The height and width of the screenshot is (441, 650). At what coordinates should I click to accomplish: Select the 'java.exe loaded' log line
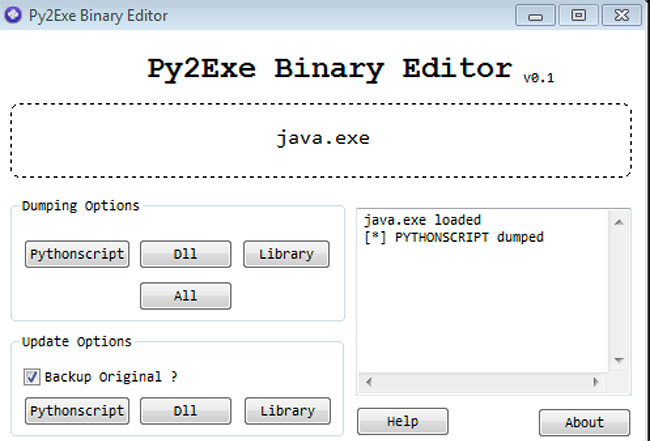[x=422, y=220]
